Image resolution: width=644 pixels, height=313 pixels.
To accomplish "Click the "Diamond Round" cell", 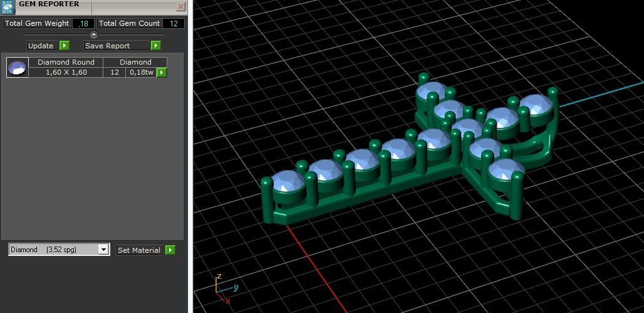I will (66, 62).
